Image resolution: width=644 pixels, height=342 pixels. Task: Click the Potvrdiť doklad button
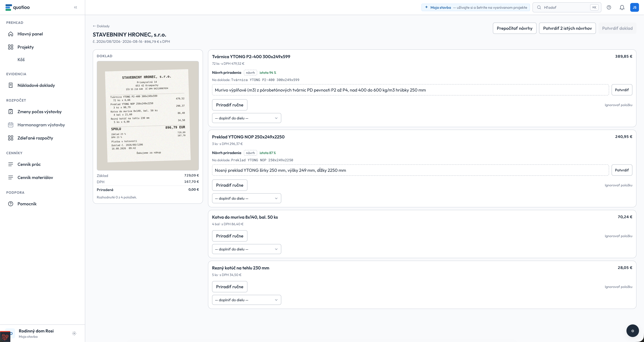[617, 28]
